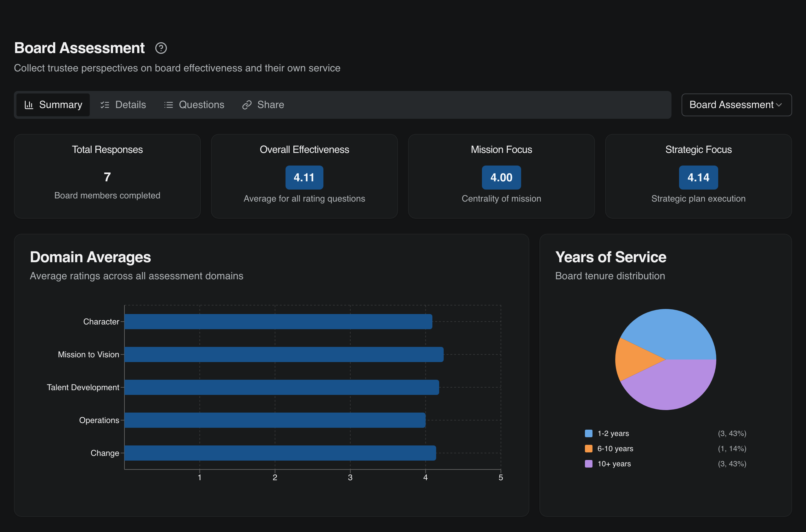This screenshot has width=806, height=532.
Task: Click the '1-2 years' legend label
Action: pyautogui.click(x=613, y=433)
